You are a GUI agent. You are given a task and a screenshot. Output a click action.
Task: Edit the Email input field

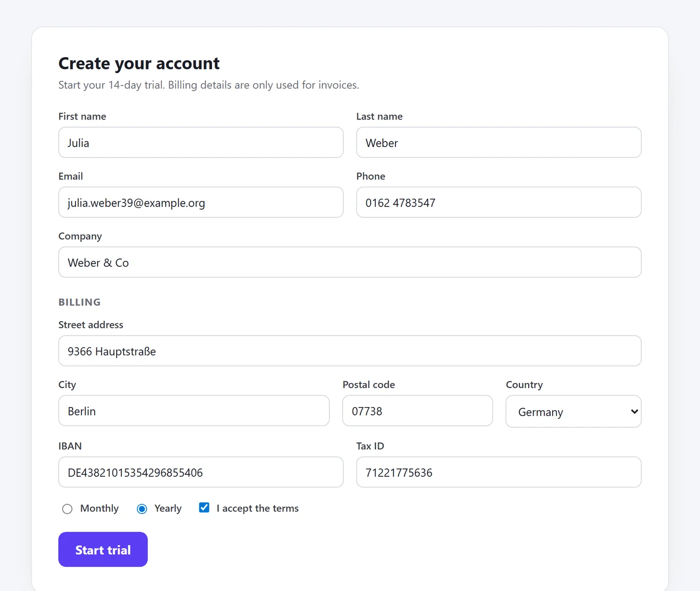201,202
